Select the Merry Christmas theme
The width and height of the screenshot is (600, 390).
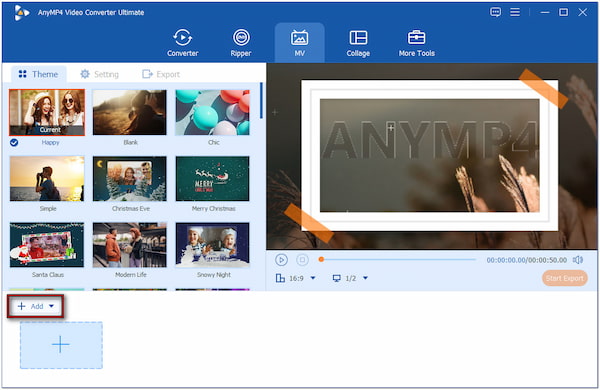coord(212,178)
